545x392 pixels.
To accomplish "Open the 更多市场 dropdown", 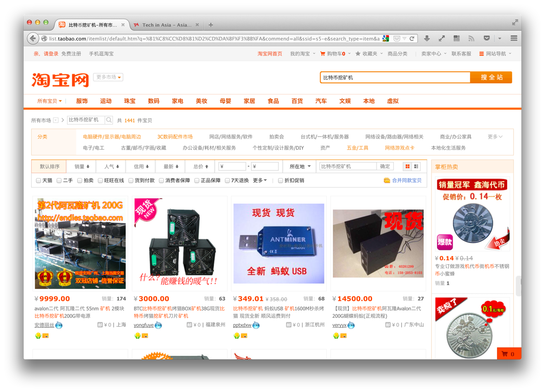I will [108, 77].
